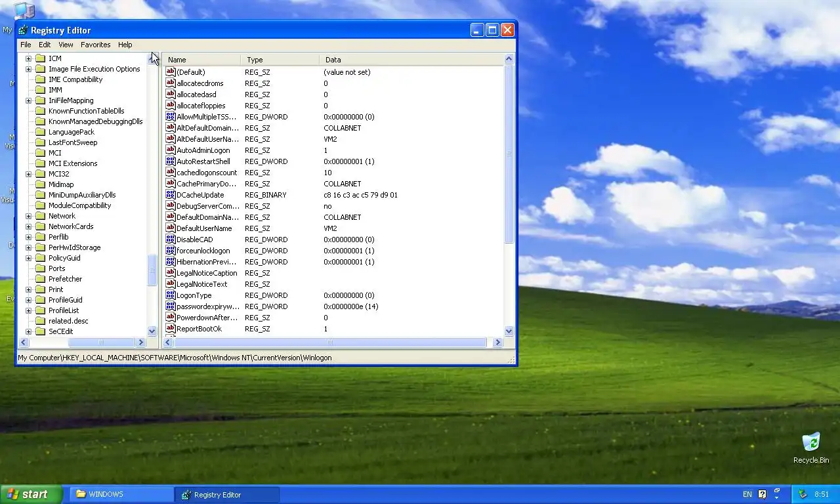
Task: Click the DWORD icon of LogonType
Action: tap(171, 295)
